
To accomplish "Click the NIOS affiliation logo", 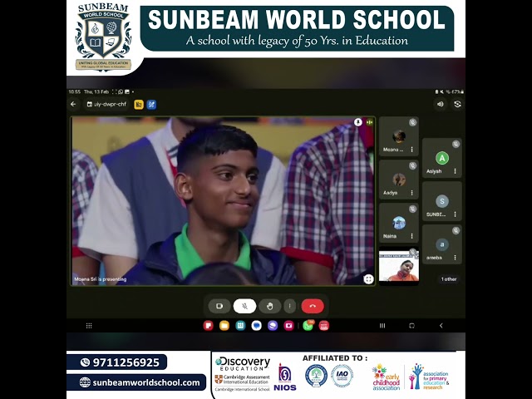I will pos(285,377).
